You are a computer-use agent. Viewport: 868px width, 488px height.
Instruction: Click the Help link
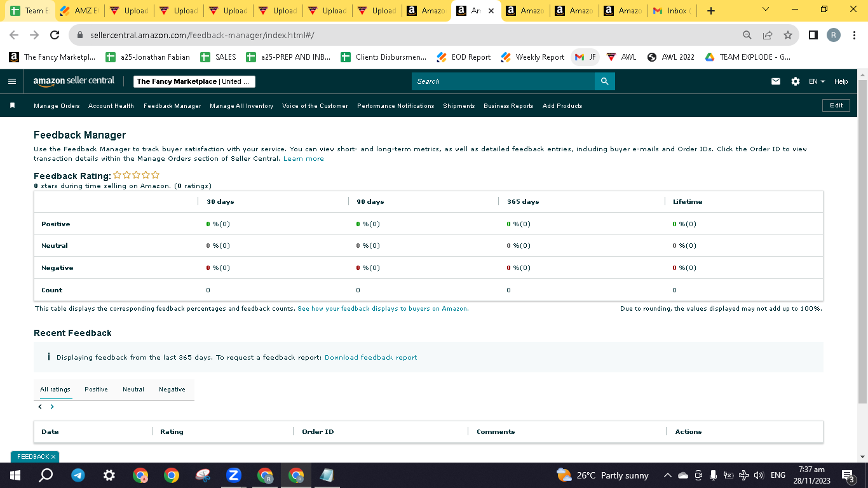[x=841, y=81]
